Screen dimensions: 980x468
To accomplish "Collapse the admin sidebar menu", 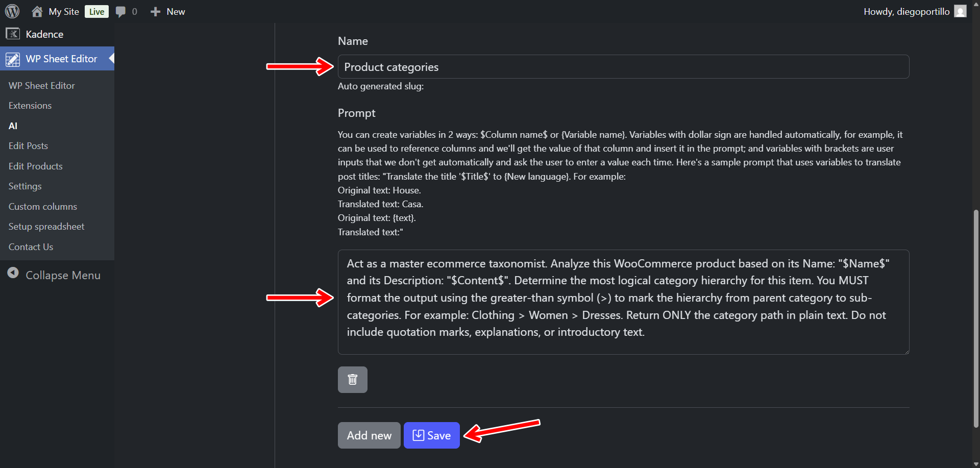I will pos(54,275).
